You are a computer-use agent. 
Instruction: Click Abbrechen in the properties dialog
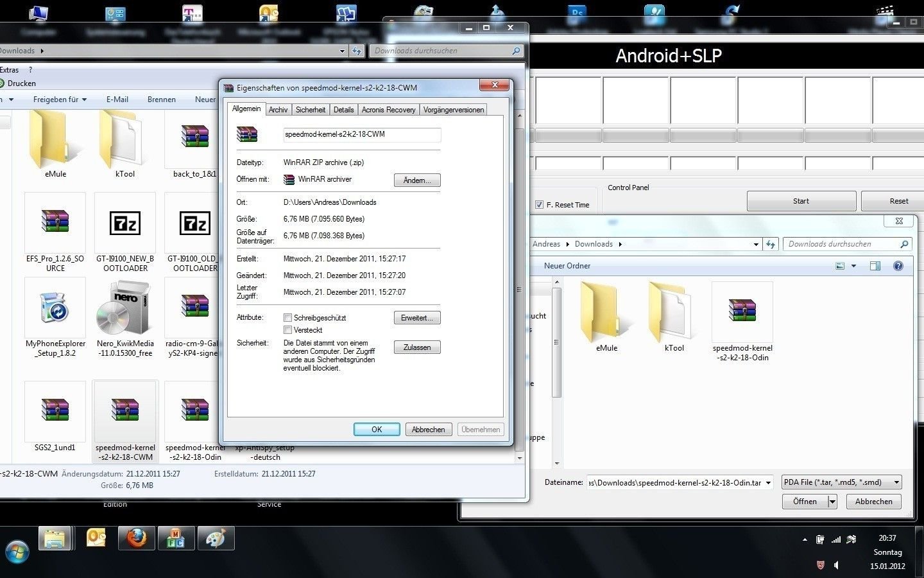pos(429,430)
